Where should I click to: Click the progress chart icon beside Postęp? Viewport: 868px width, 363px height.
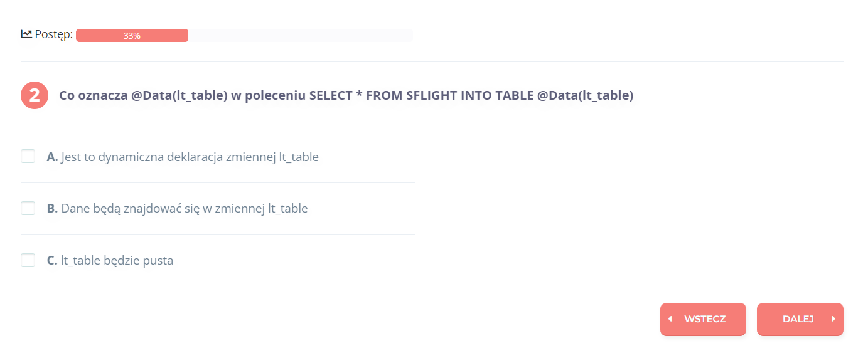coord(26,34)
